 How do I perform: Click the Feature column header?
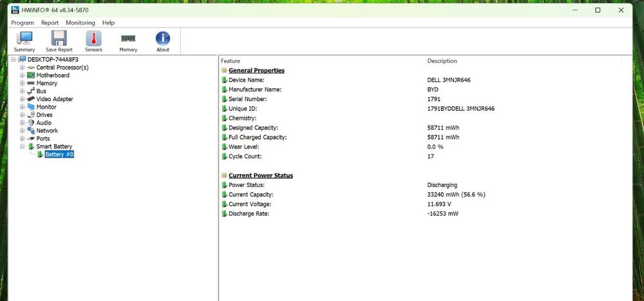[x=322, y=61]
